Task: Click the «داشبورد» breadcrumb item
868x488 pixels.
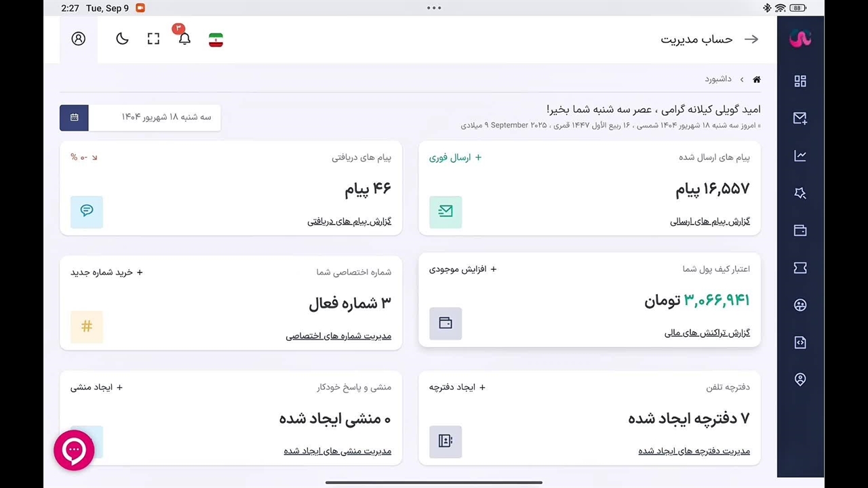Action: [x=718, y=79]
